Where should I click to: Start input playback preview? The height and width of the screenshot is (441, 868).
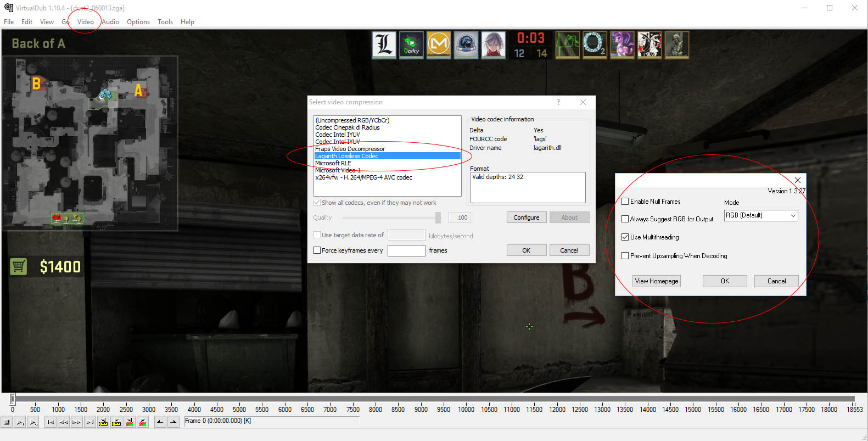point(20,422)
